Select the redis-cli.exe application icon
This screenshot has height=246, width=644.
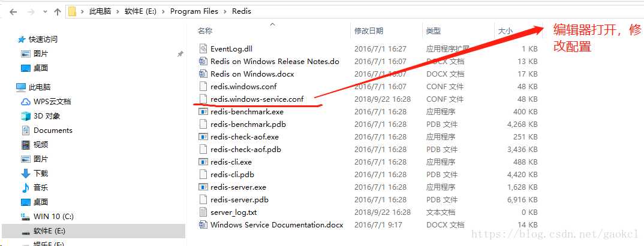pos(203,162)
